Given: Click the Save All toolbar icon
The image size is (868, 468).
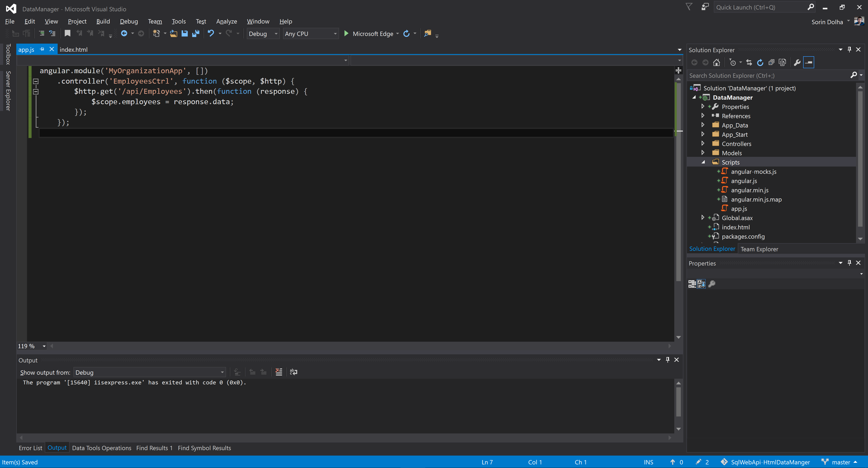Looking at the screenshot, I should pos(196,33).
